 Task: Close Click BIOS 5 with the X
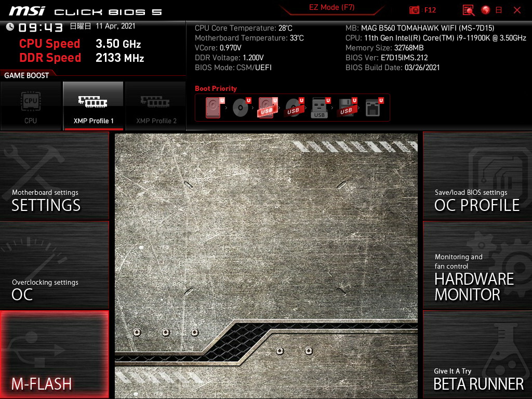click(x=517, y=10)
